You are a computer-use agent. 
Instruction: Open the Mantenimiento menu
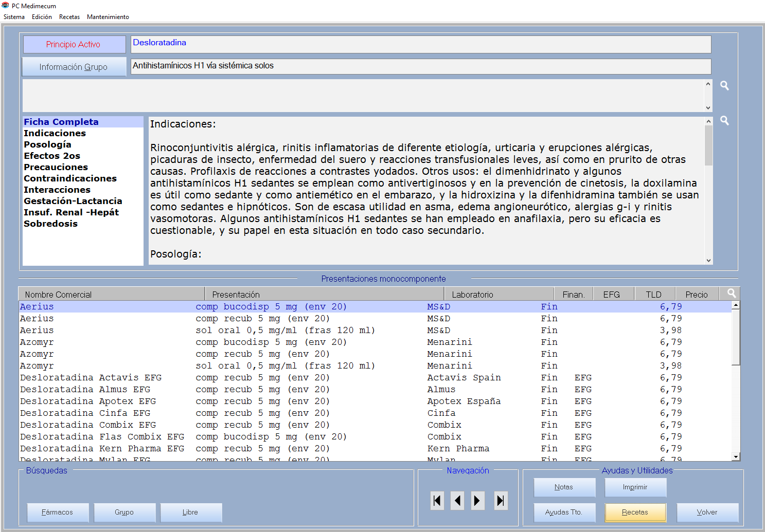click(108, 17)
